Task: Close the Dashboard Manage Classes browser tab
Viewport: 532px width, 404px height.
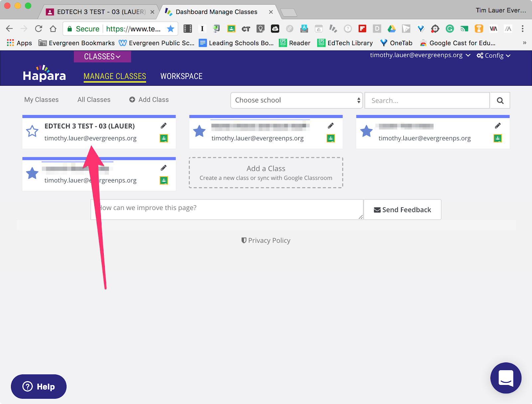Action: click(x=271, y=12)
